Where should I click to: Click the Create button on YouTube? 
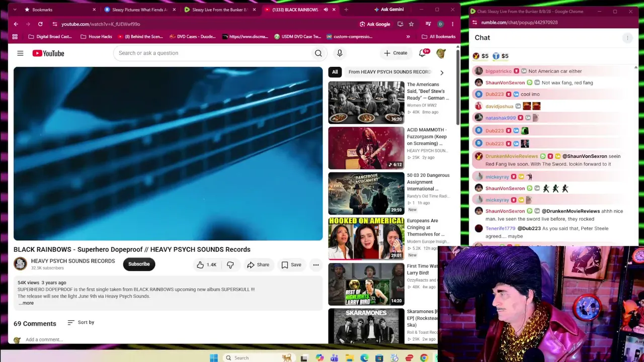click(x=395, y=53)
